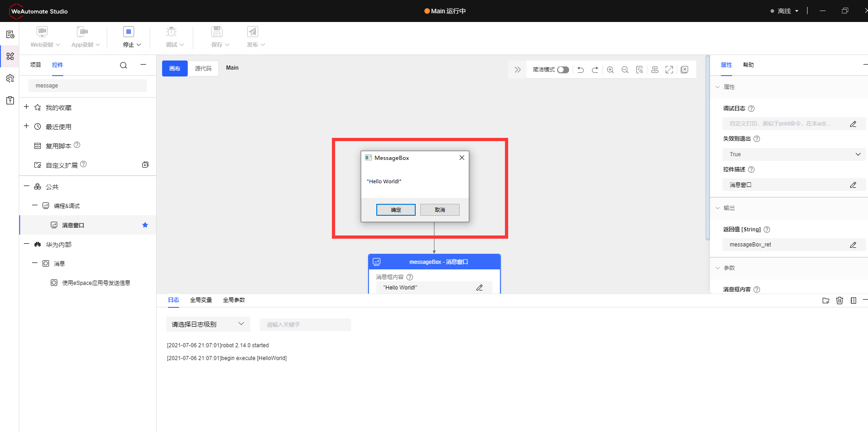
Task: Click the 保存 save disk icon
Action: tap(217, 32)
